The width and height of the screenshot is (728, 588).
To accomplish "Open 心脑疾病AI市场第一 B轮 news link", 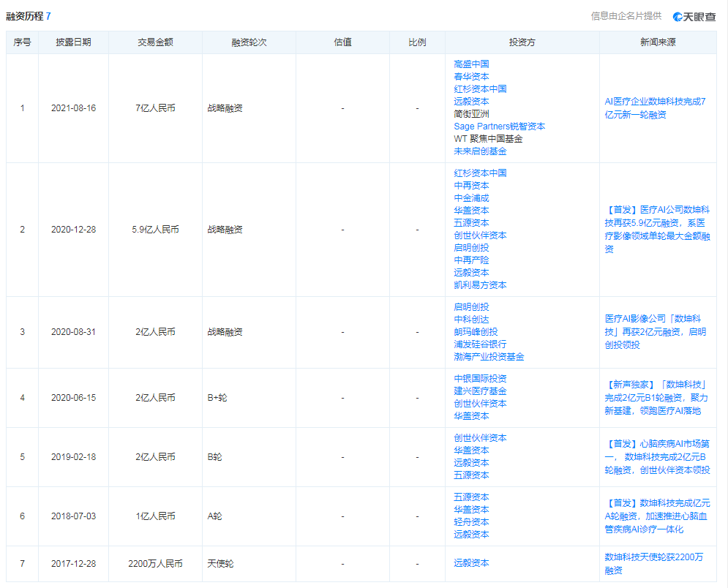I will 658,457.
